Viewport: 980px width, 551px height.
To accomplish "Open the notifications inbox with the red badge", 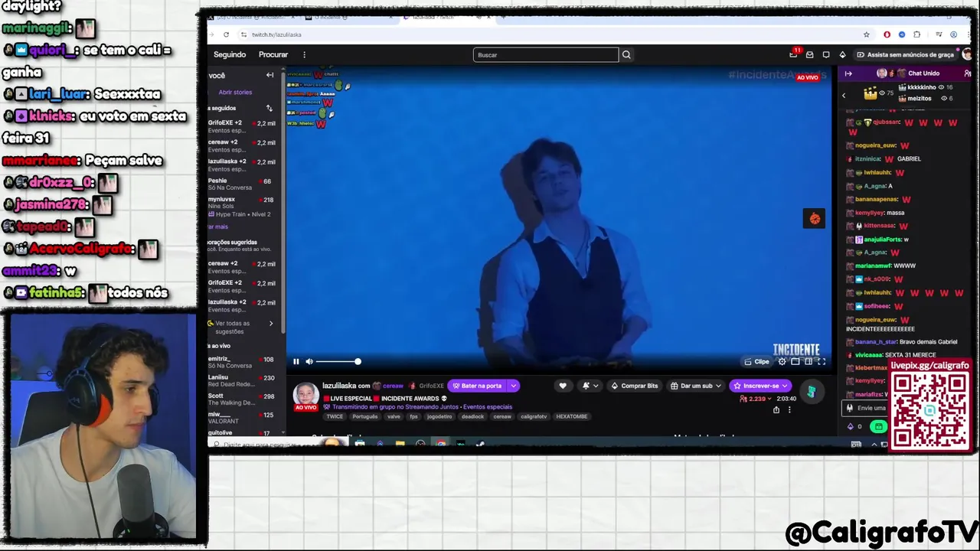I will click(793, 54).
